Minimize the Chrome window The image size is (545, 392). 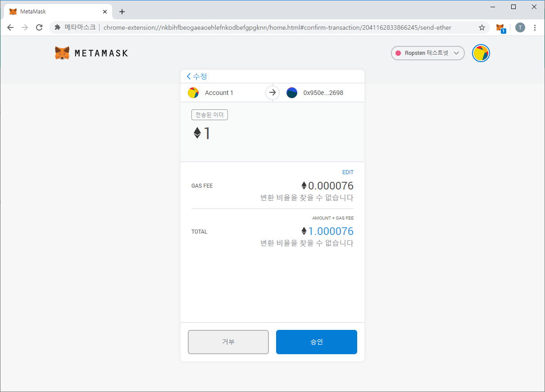click(x=493, y=7)
